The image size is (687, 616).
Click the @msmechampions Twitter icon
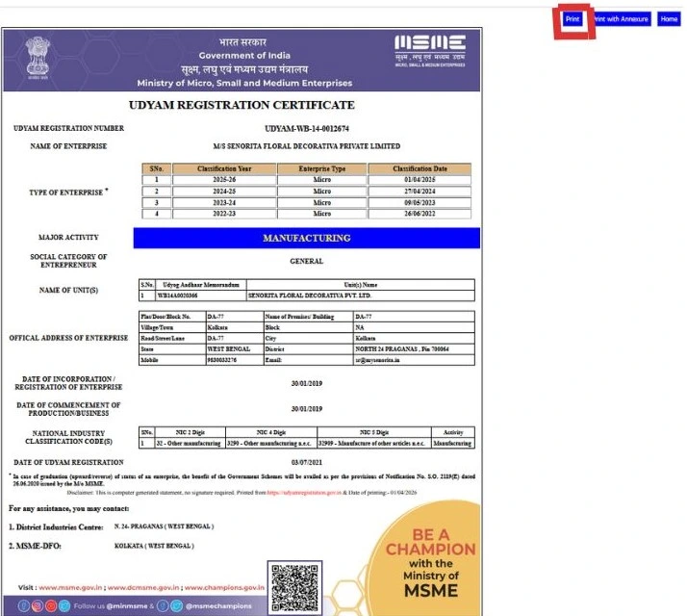point(177,606)
